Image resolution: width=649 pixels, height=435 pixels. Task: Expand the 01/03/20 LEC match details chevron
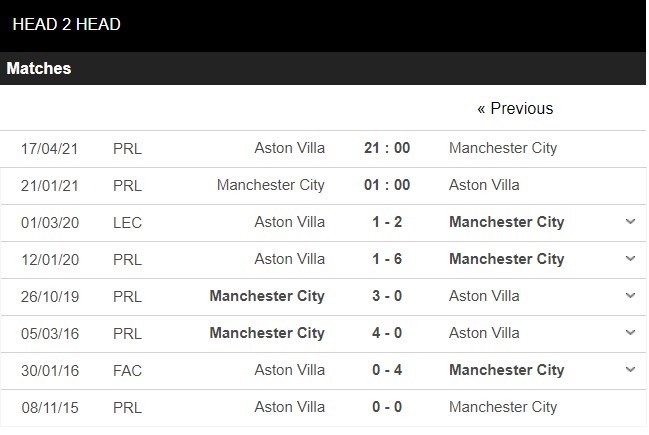click(630, 221)
